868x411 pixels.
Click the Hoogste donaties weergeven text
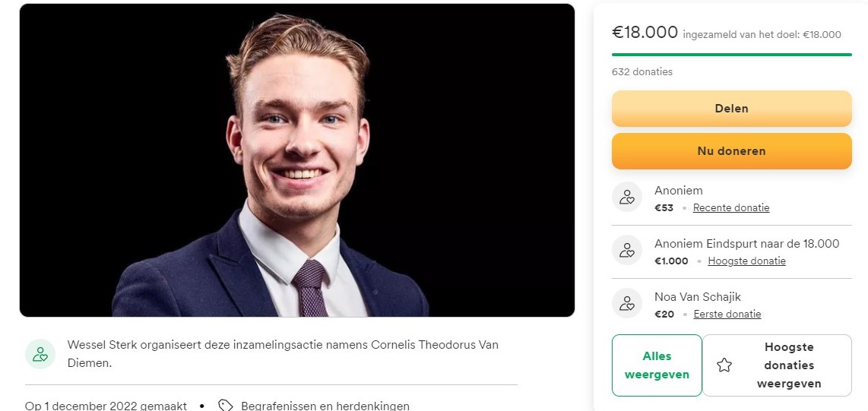(x=789, y=365)
